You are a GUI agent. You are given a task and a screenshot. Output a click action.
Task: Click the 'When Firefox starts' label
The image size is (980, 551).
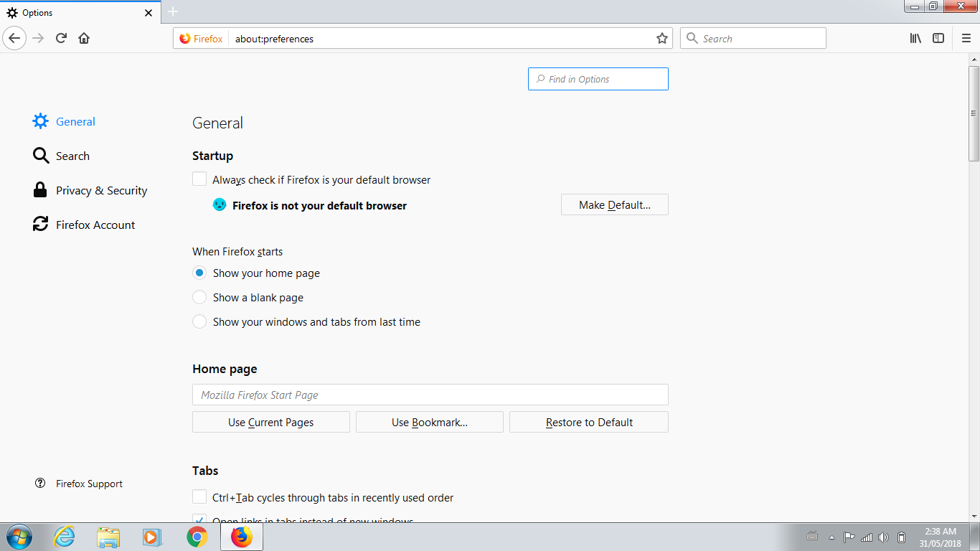pos(237,252)
